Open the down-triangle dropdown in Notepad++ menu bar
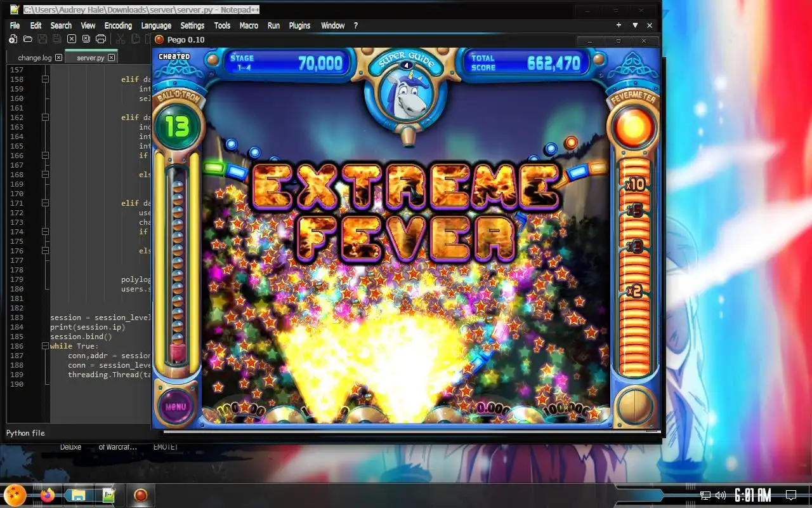This screenshot has height=508, width=812. (x=635, y=25)
